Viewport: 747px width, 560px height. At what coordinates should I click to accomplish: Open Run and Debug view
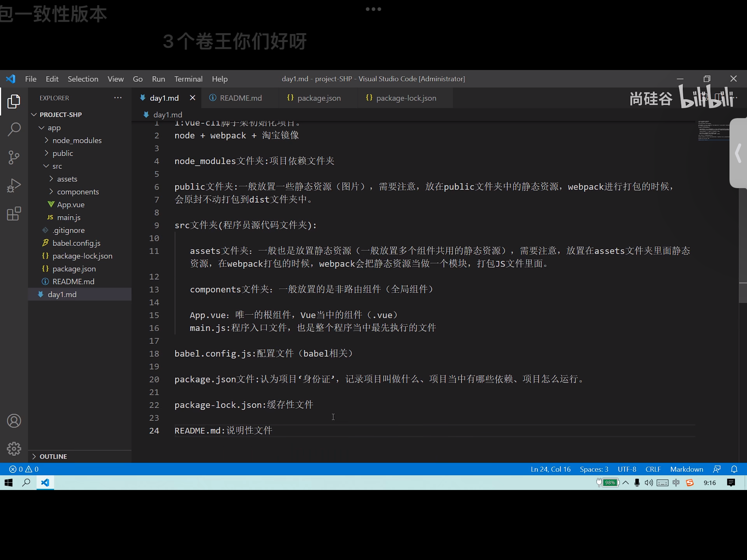pos(14,186)
